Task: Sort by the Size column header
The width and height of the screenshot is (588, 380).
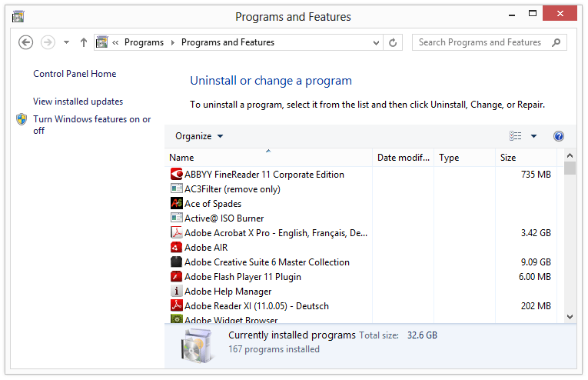Action: (x=526, y=158)
